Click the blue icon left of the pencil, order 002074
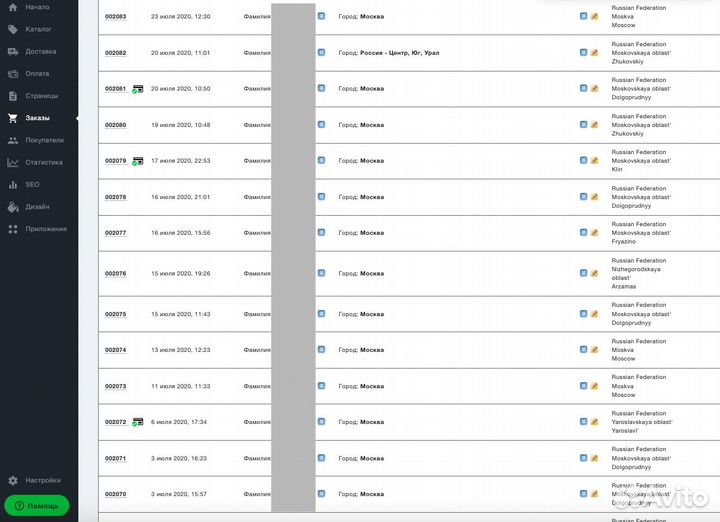This screenshot has height=522, width=720. coord(583,350)
